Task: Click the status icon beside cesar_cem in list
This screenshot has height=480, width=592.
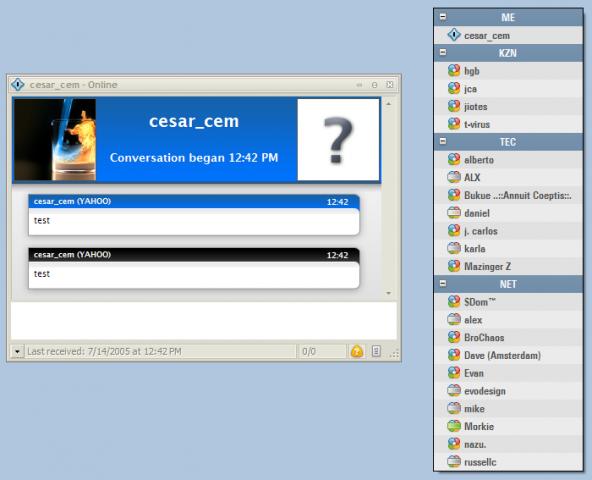Action: (453, 35)
